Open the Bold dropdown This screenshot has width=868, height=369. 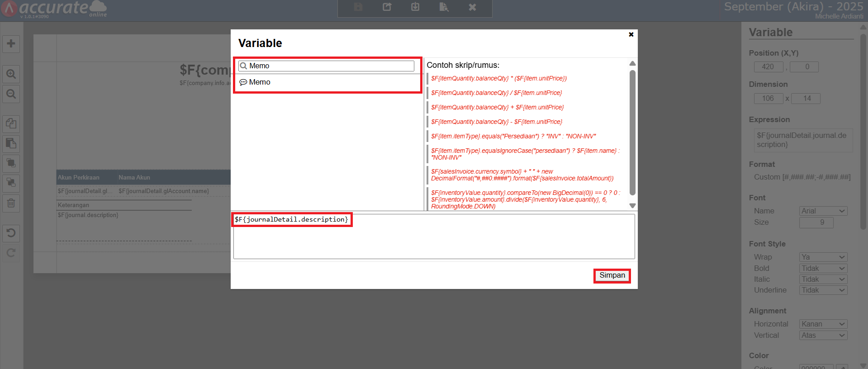(x=823, y=268)
